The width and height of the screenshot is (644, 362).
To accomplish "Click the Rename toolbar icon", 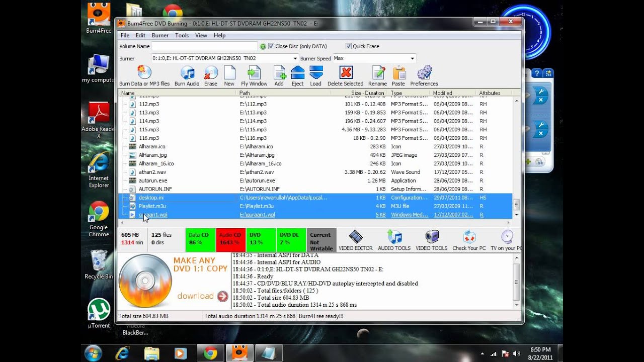I will tap(377, 75).
